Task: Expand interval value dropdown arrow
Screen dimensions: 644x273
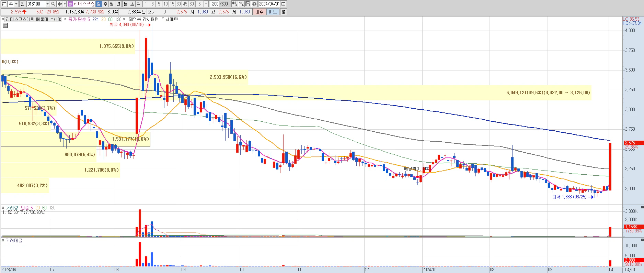Action: pos(206,4)
